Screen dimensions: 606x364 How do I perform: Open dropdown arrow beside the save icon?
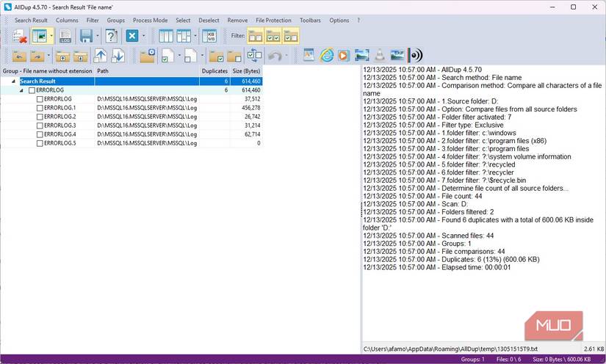pyautogui.click(x=98, y=36)
